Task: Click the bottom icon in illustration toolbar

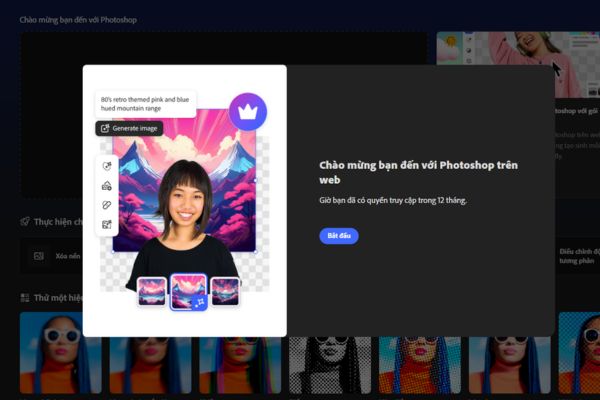Action: click(107, 225)
